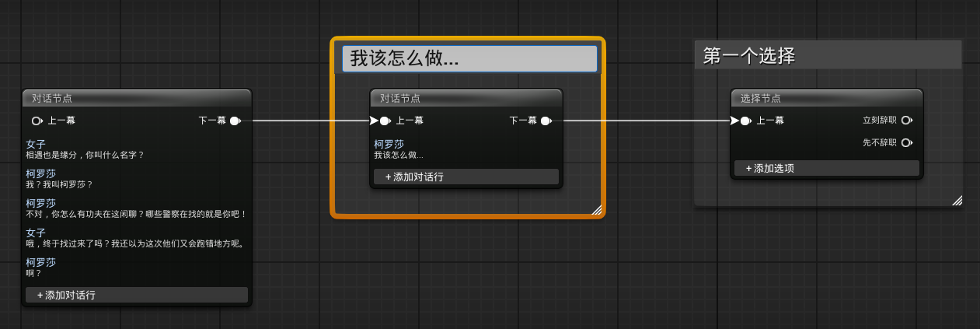The height and width of the screenshot is (329, 980).
Task: Select the middle 对话节点 title bar
Action: click(x=466, y=98)
